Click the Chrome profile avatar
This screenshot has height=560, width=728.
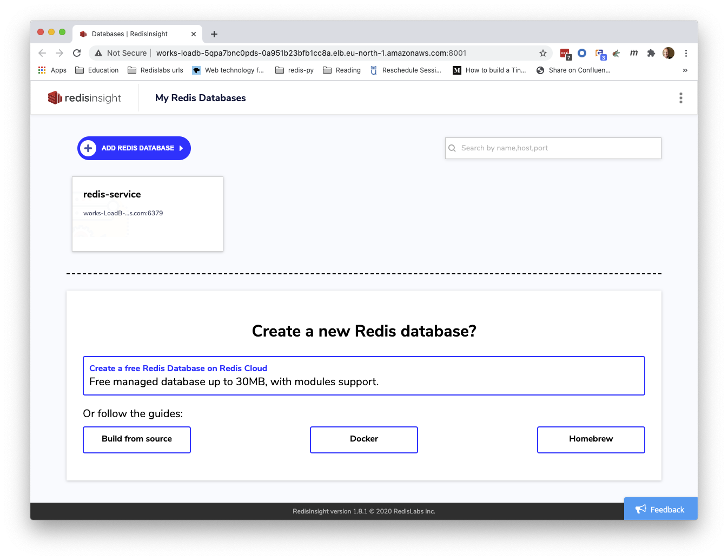pos(669,53)
